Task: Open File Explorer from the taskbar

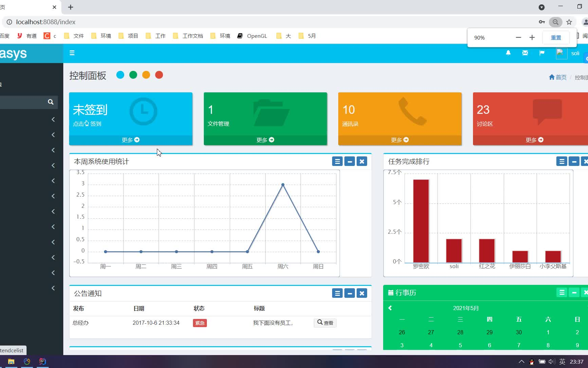Action: click(x=11, y=362)
